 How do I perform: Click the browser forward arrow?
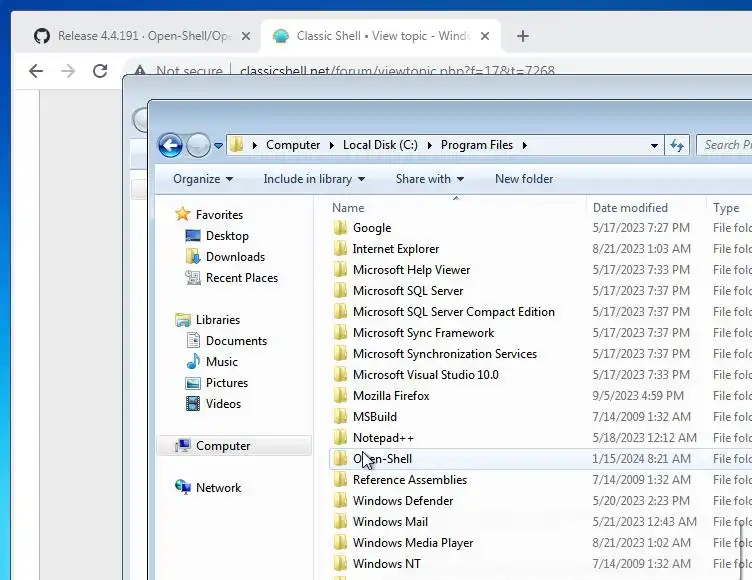point(68,71)
